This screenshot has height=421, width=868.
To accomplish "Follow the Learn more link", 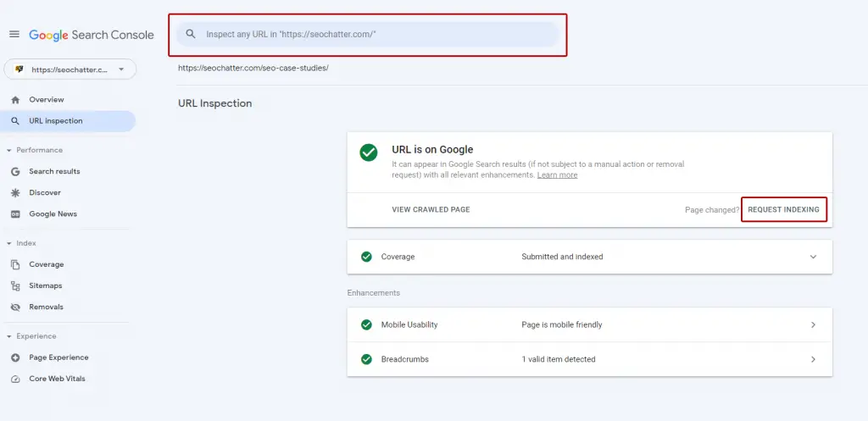I will (557, 174).
